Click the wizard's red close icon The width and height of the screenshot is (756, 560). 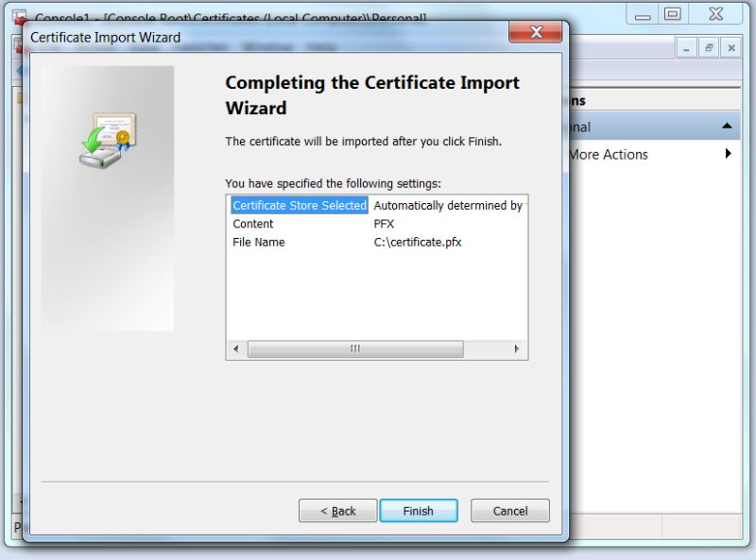click(536, 31)
